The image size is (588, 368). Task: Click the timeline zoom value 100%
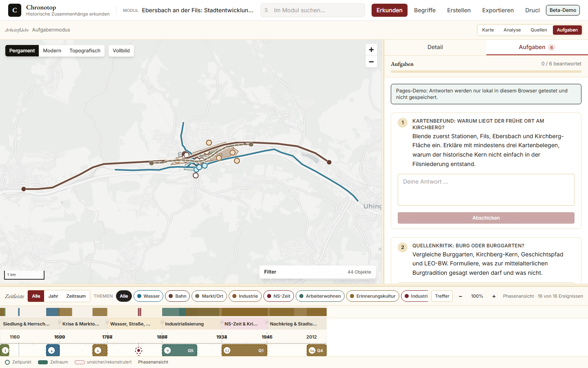point(477,296)
